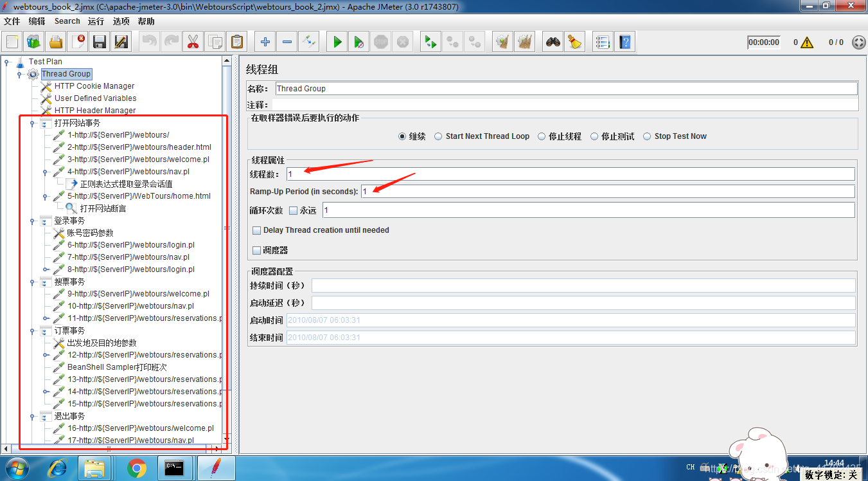The image size is (868, 481).
Task: Open the 文件 menu
Action: 12,21
